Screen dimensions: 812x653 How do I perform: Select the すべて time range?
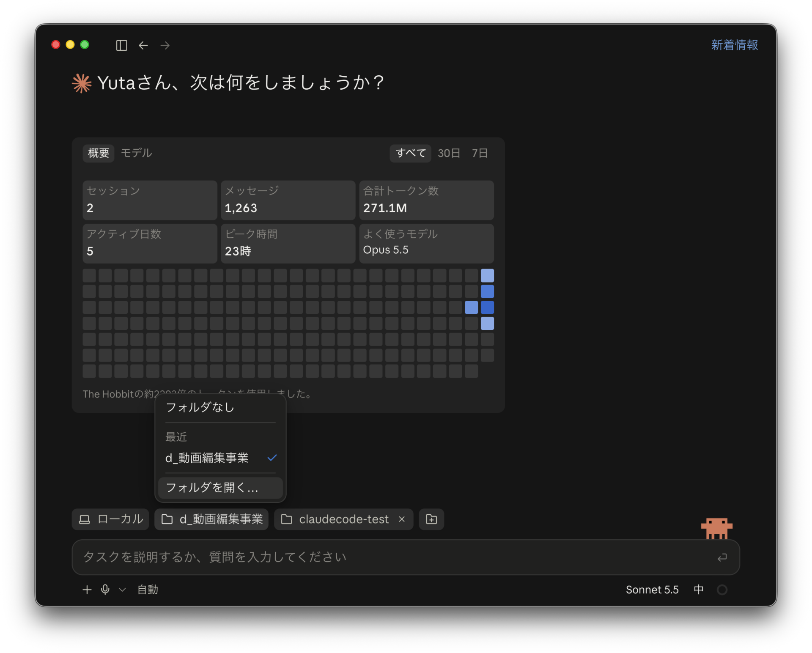click(410, 153)
